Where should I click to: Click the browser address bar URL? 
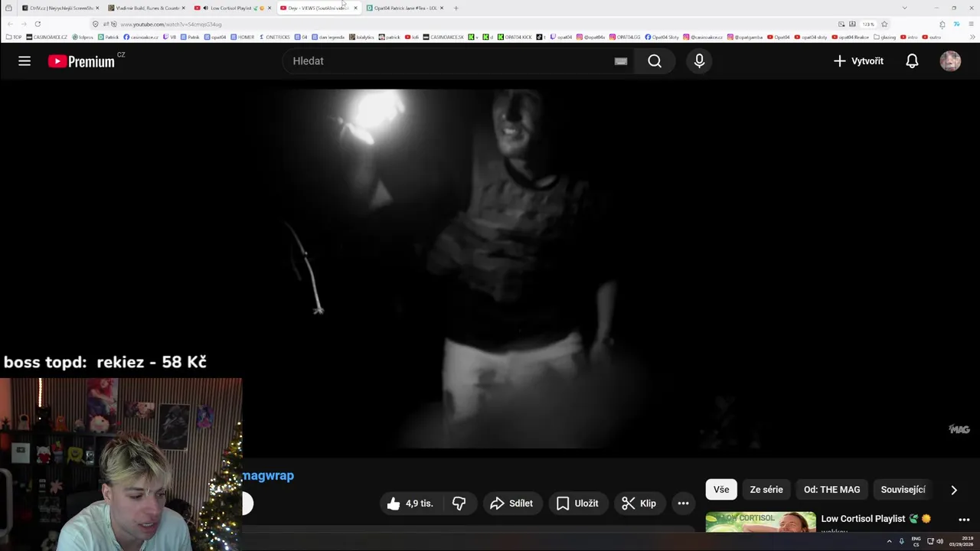pyautogui.click(x=171, y=24)
